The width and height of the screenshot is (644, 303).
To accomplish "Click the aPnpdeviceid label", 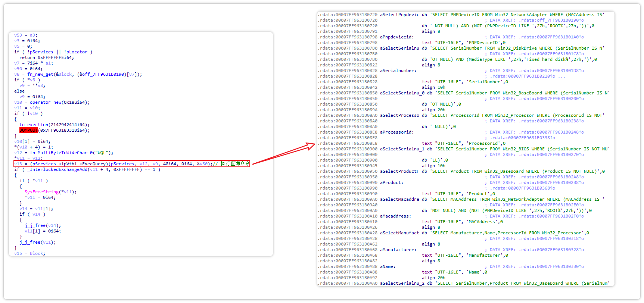I will (x=397, y=37).
